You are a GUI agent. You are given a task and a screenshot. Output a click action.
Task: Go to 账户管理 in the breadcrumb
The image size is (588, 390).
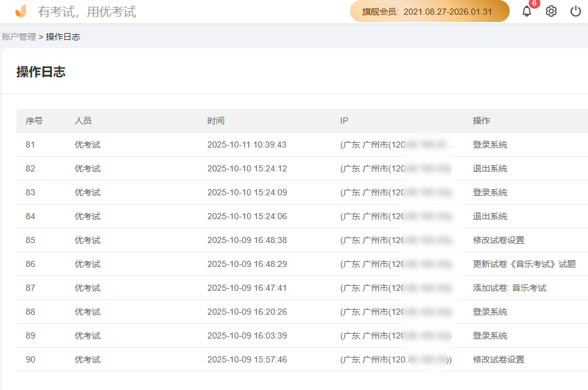click(x=19, y=37)
